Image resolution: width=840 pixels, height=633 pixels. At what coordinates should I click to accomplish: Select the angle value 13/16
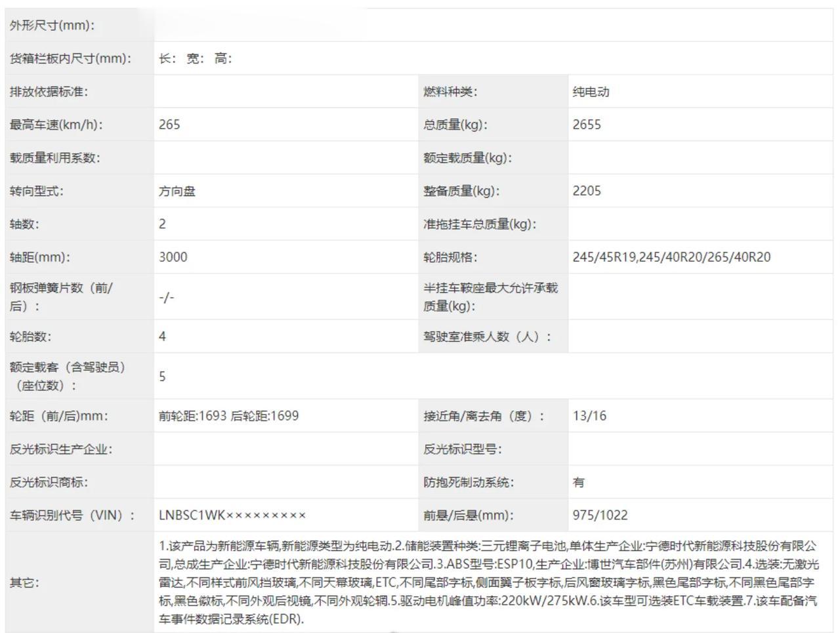(x=589, y=416)
